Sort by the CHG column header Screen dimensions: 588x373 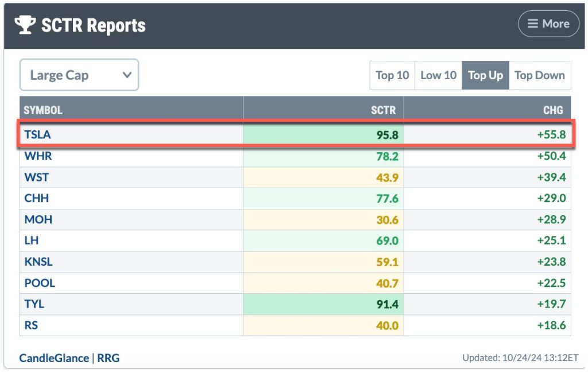tap(554, 110)
